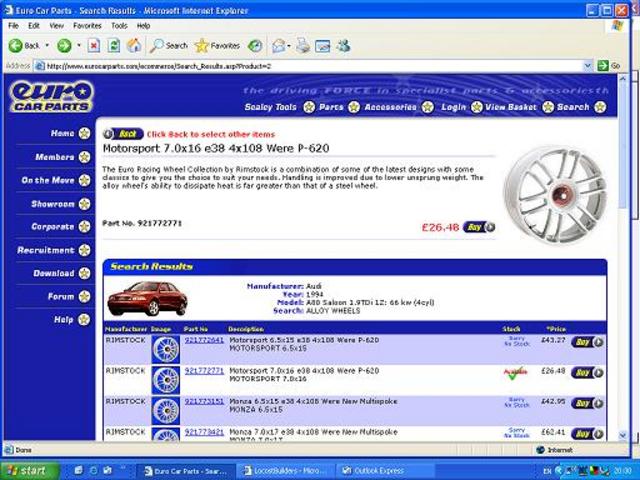Open the Forum sidebar link
This screenshot has width=640, height=480.
click(x=69, y=297)
